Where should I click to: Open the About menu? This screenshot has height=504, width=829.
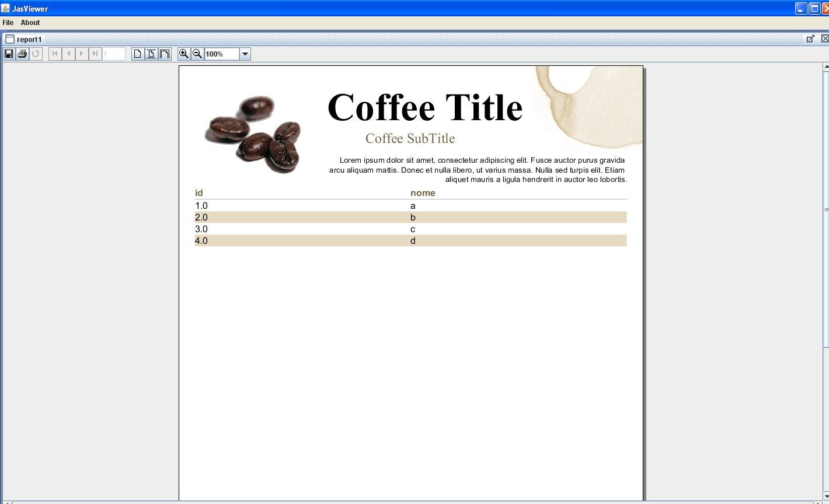pos(30,23)
